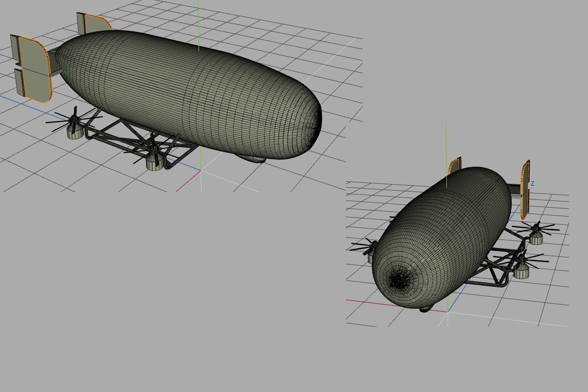Viewport: 588px width, 392px height.
Task: Select the leftmost propeller in the left view
Action: [x=73, y=119]
